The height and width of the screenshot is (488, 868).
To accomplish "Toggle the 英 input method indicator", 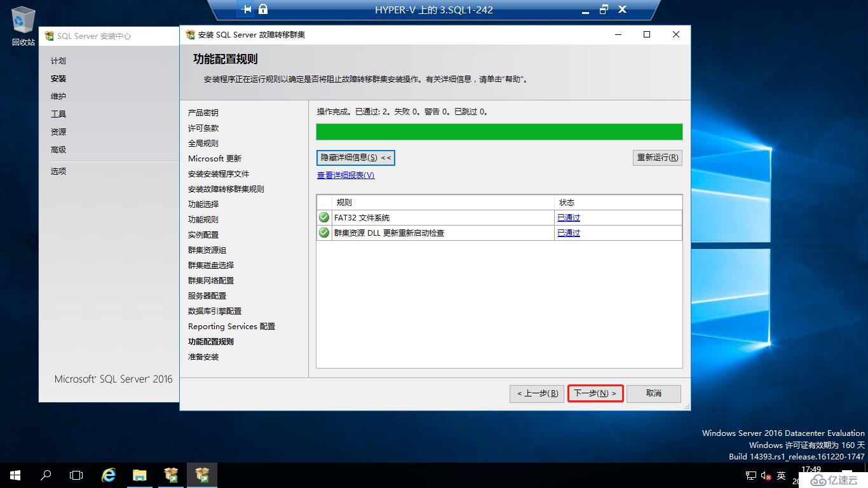I will [781, 475].
